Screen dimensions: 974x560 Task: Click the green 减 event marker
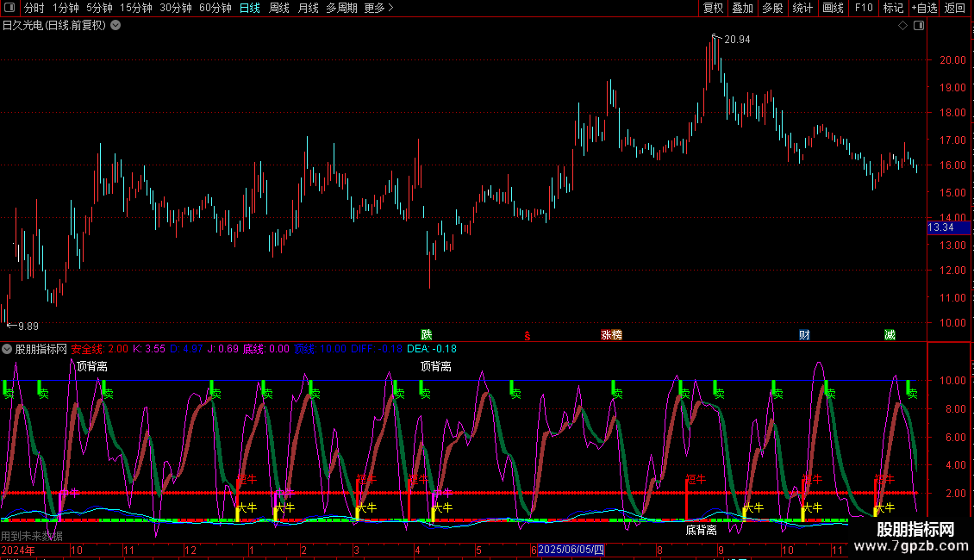pos(890,334)
